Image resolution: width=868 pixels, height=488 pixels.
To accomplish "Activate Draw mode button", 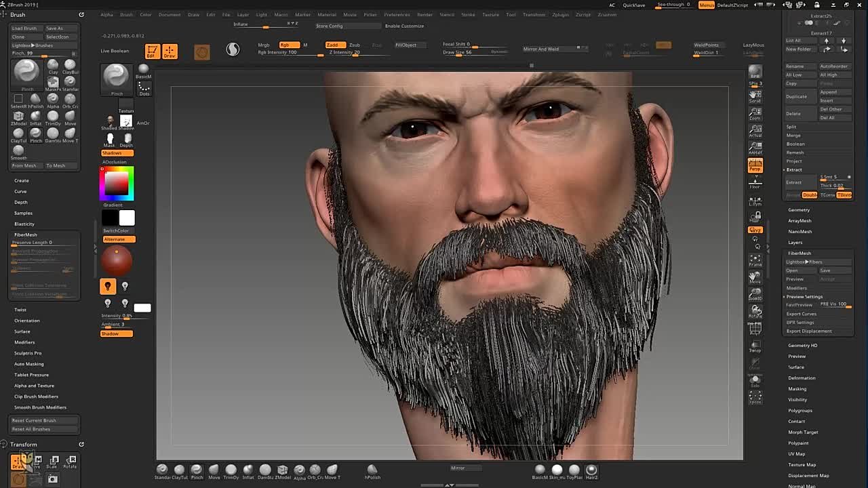I will point(170,52).
